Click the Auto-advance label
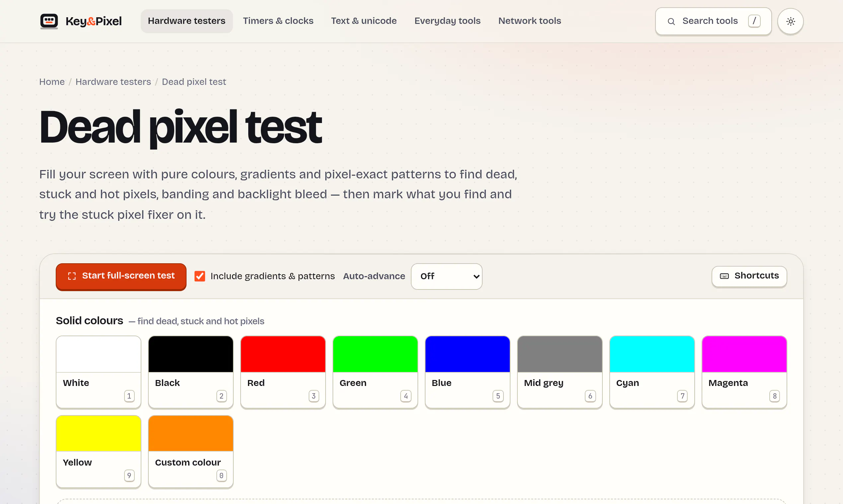Viewport: 843px width, 504px height. 374,276
